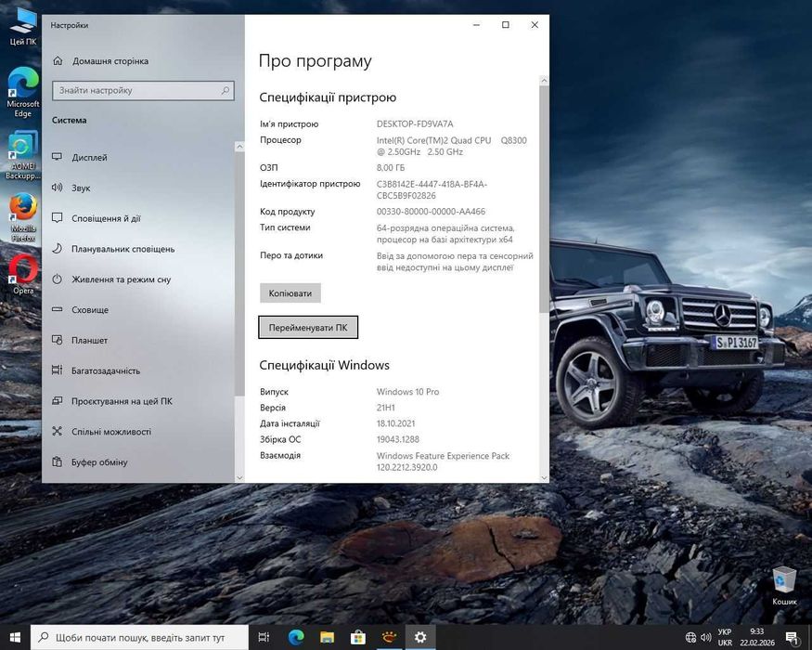Click the install date 18.10.2021
This screenshot has width=812, height=650.
395,423
